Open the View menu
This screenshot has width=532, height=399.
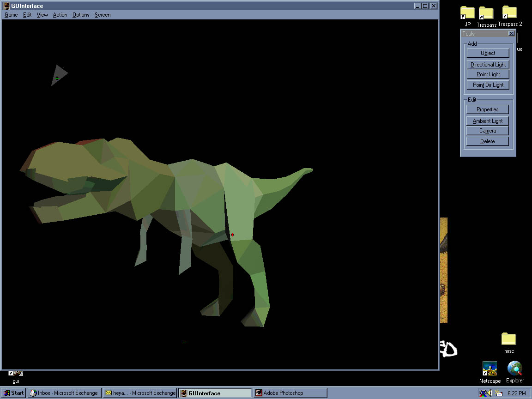coord(42,15)
